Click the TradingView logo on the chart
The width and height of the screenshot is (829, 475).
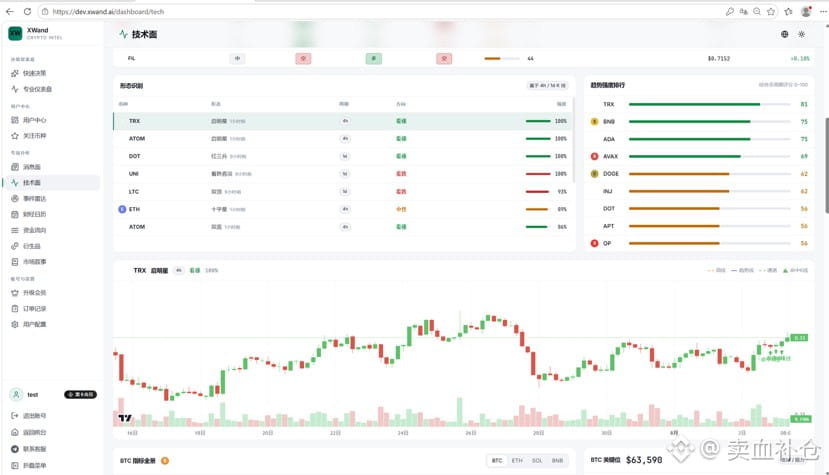pos(125,418)
